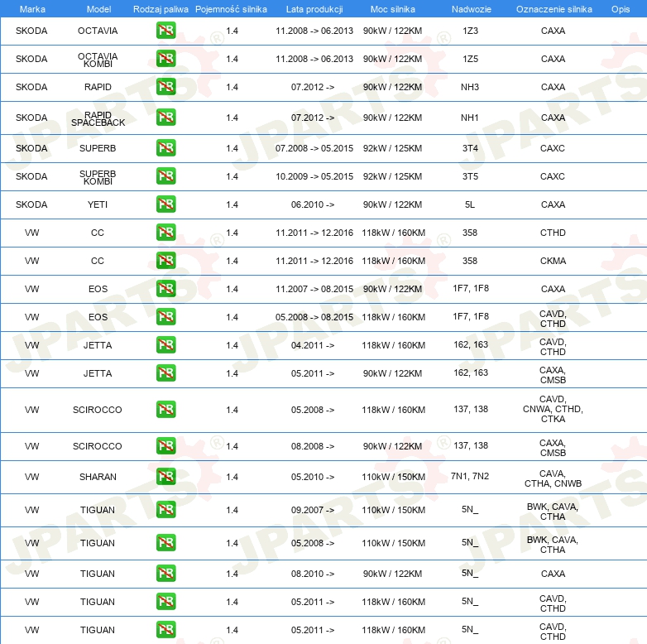Image resolution: width=647 pixels, height=644 pixels.
Task: Click the fuel icon in the SKODA YETI row
Action: (165, 204)
